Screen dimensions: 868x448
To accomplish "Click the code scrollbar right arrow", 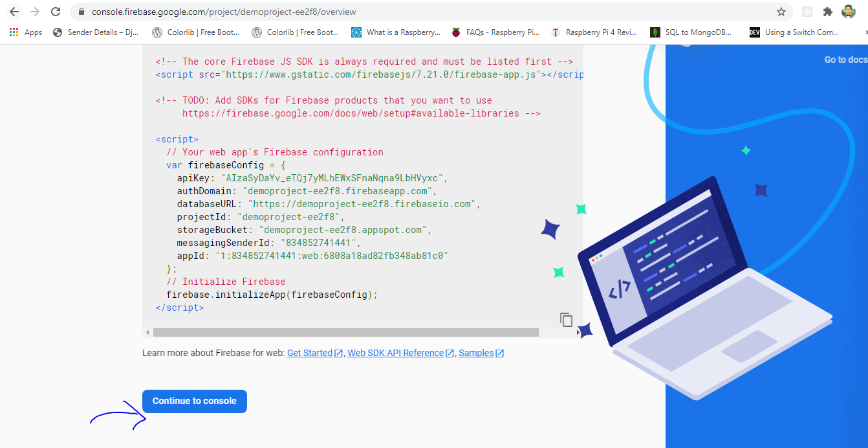I will tap(578, 332).
